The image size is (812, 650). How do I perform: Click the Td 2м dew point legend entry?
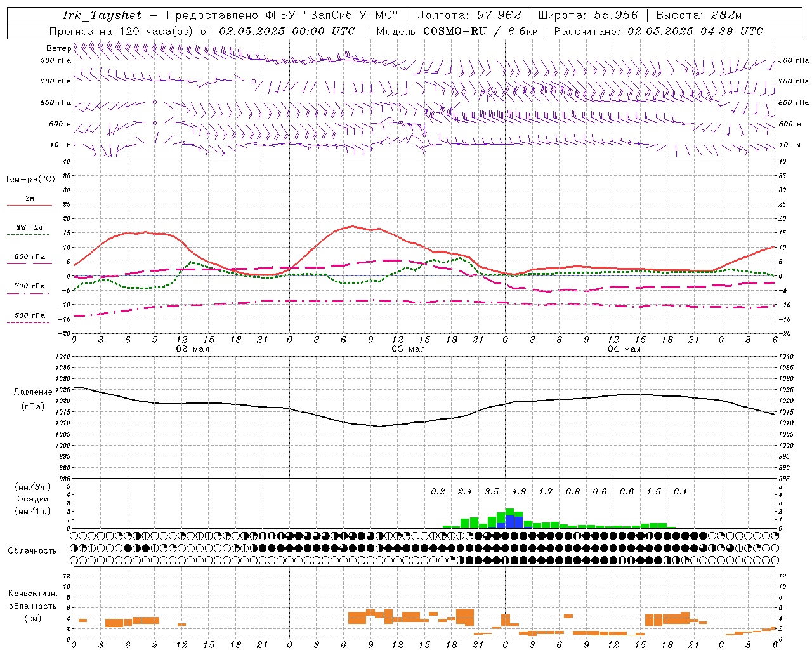(x=30, y=227)
